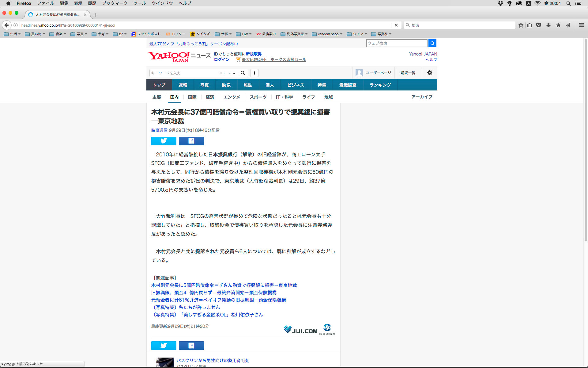
Task: Switch to the ランキング navigation tab
Action: [x=380, y=85]
